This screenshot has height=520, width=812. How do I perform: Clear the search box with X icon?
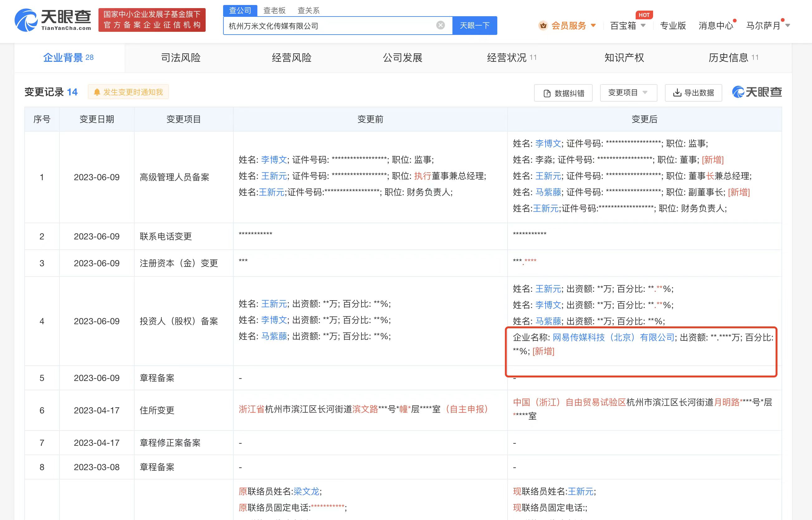pyautogui.click(x=440, y=25)
